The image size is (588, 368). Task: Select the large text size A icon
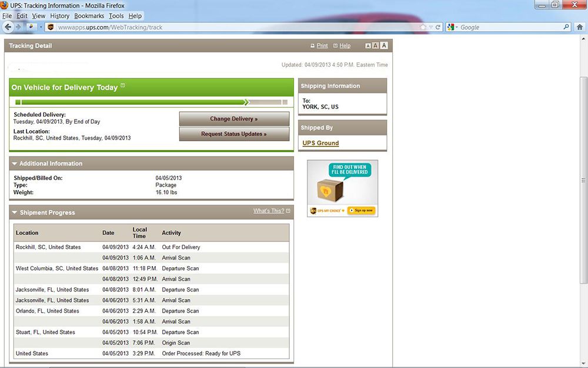(x=383, y=45)
